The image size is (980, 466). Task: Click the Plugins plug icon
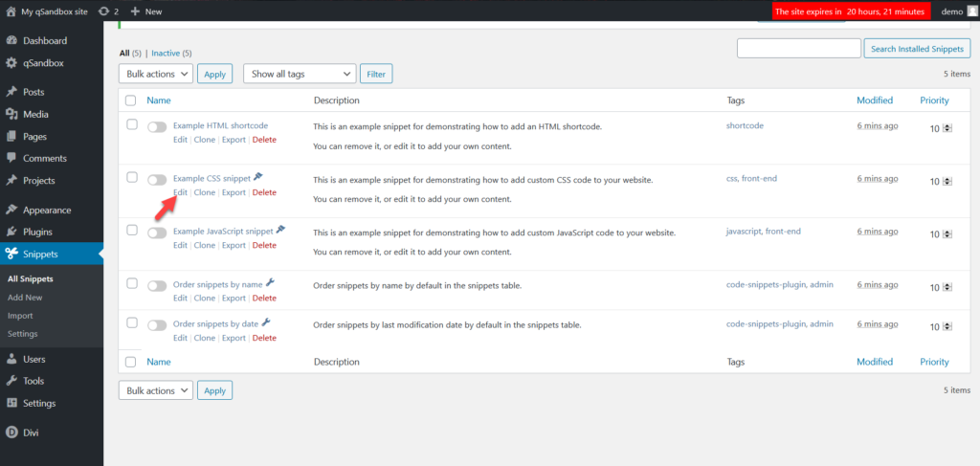[11, 232]
